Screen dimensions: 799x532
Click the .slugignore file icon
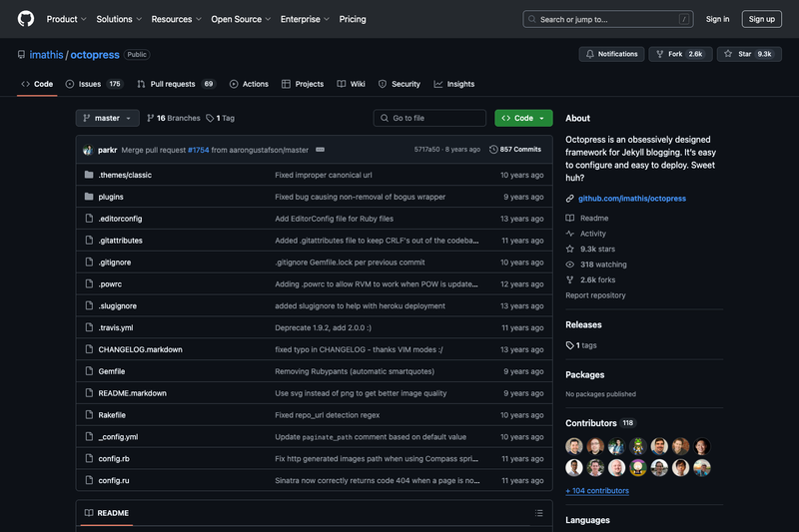89,306
